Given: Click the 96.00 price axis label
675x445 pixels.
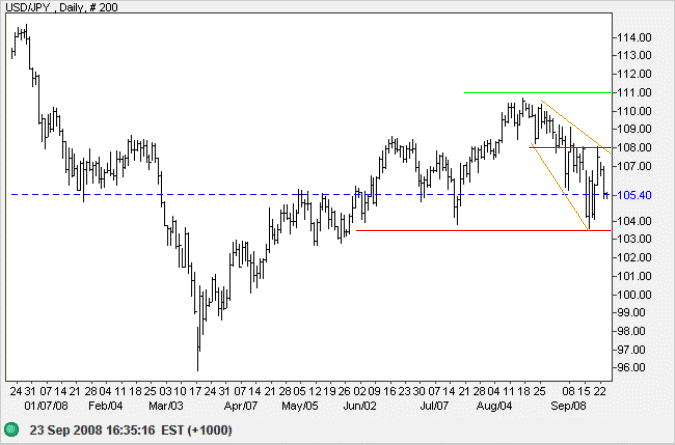Looking at the screenshot, I should pyautogui.click(x=634, y=368).
